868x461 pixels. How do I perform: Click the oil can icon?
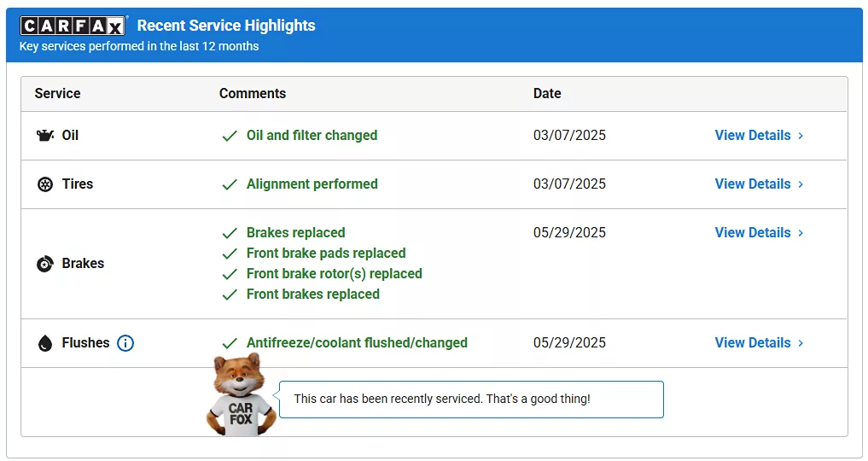coord(45,136)
